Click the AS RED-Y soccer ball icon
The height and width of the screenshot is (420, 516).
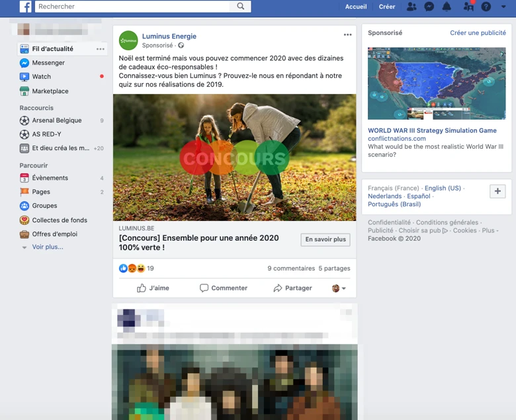pyautogui.click(x=24, y=134)
